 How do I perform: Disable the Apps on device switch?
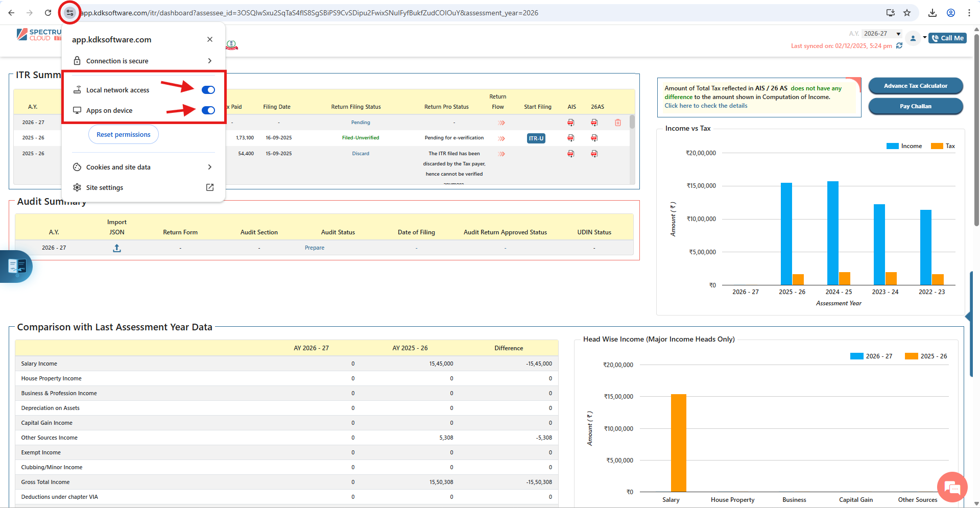tap(208, 110)
